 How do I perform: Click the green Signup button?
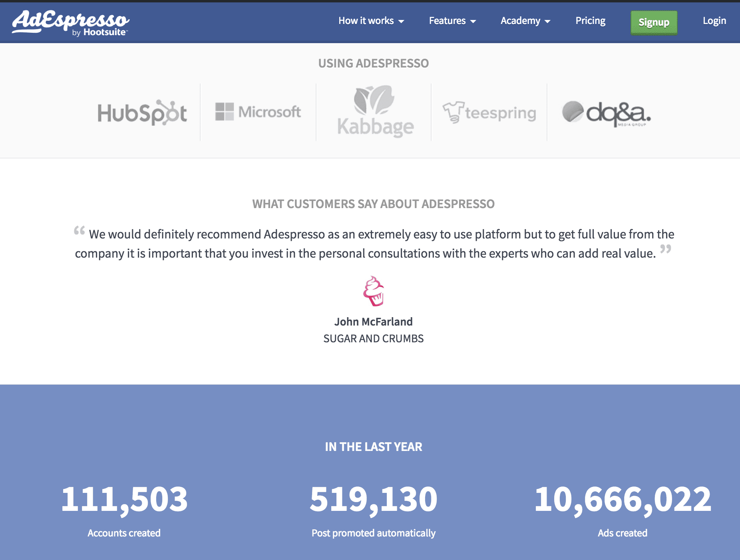click(x=654, y=23)
